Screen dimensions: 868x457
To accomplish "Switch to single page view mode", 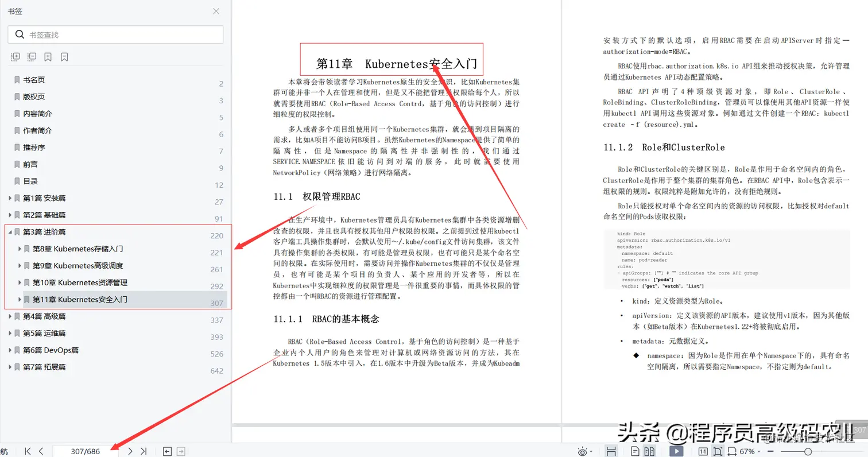I will 634,451.
